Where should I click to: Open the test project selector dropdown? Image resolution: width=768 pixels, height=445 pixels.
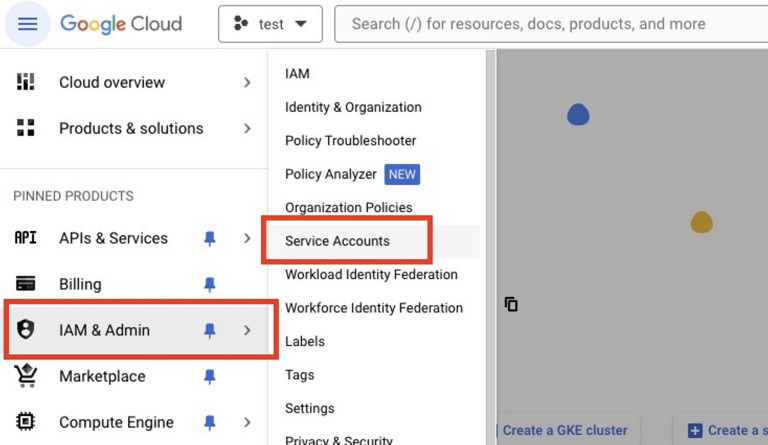[270, 24]
